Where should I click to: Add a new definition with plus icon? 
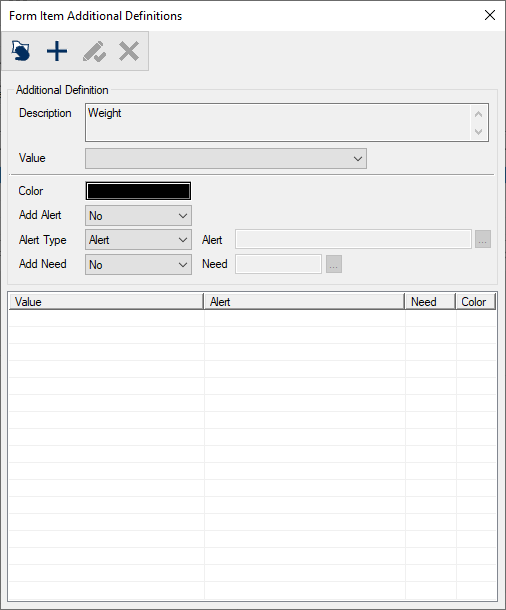tap(57, 51)
